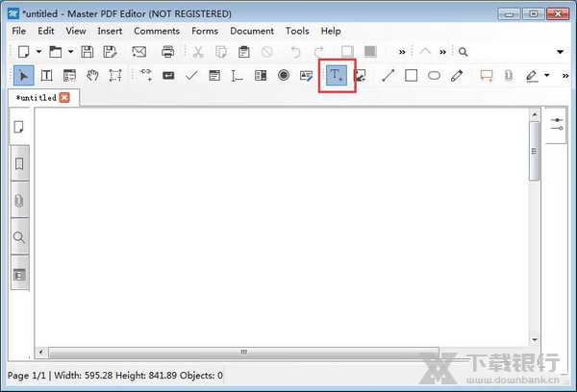
Task: Show the Attachments panel in sidebar
Action: click(x=19, y=201)
